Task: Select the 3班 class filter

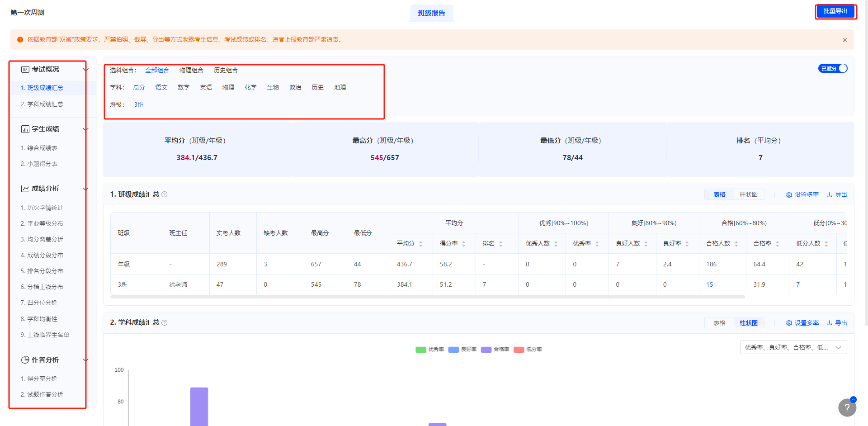Action: tap(139, 104)
